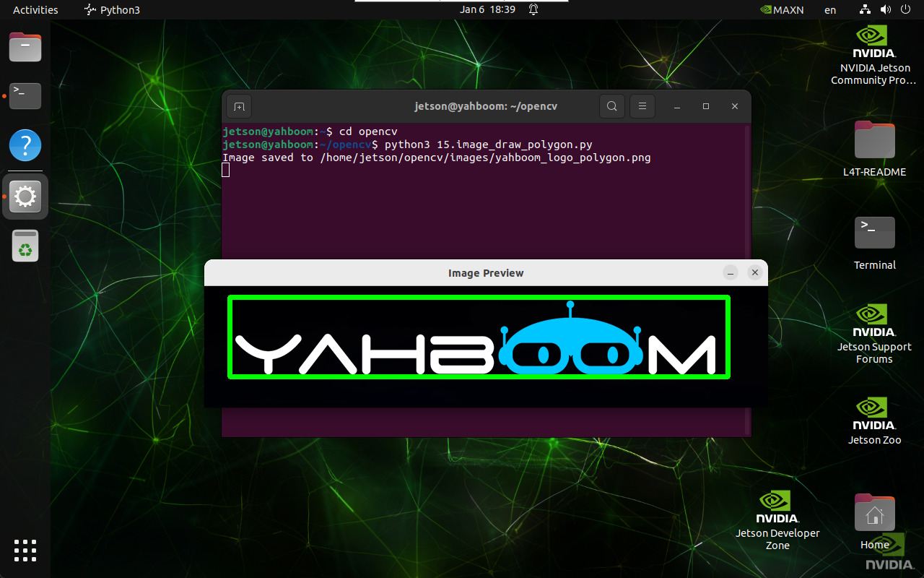Click the volume icon in top bar
924x578 pixels.
(x=886, y=10)
